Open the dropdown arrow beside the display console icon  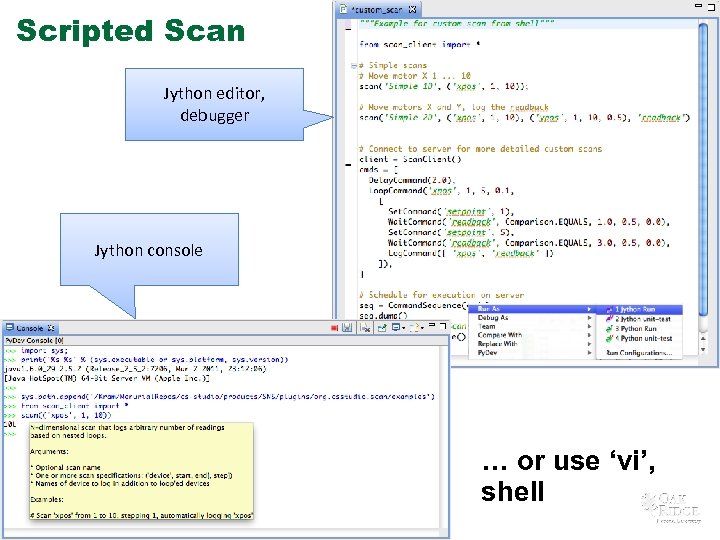coord(404,328)
